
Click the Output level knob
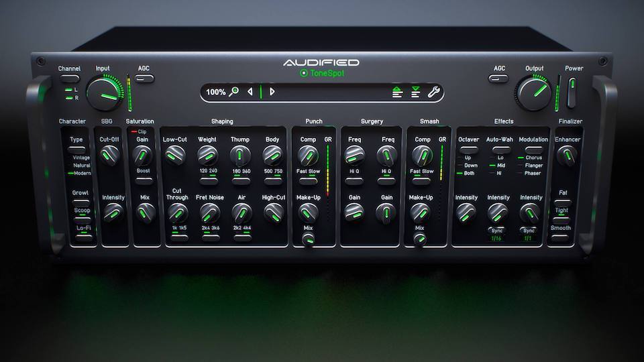[x=534, y=94]
